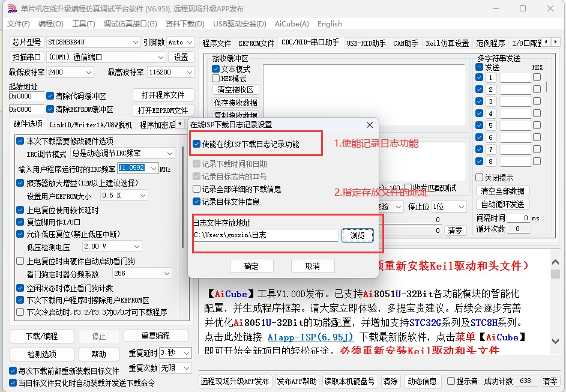Enable HEX for multi-string row 3
The height and width of the screenshot is (392, 566).
537,101
